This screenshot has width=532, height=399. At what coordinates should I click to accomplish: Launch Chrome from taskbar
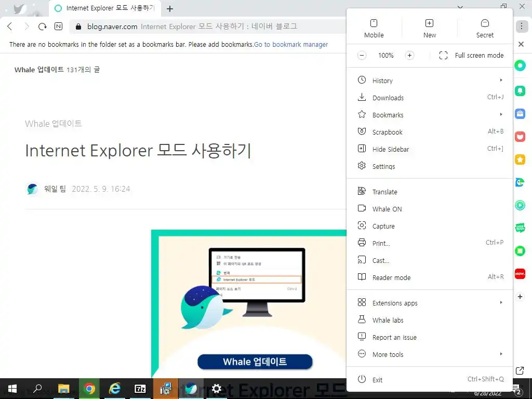[89, 389]
